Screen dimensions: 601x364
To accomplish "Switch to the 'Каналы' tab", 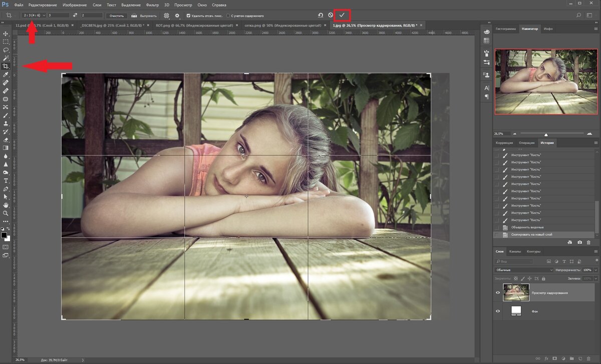I will point(514,251).
